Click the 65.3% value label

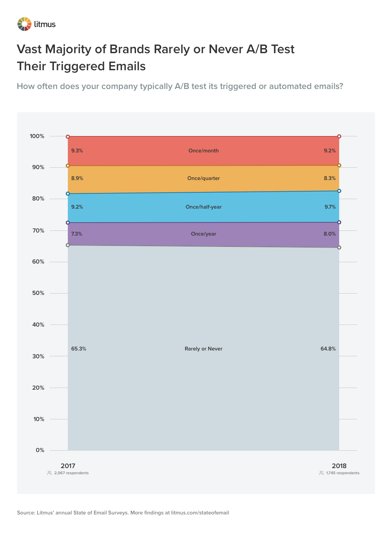[79, 349]
